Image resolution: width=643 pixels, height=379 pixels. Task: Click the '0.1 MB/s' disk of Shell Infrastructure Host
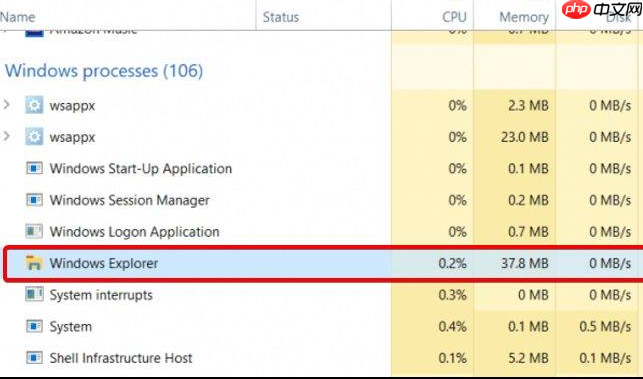pos(605,358)
